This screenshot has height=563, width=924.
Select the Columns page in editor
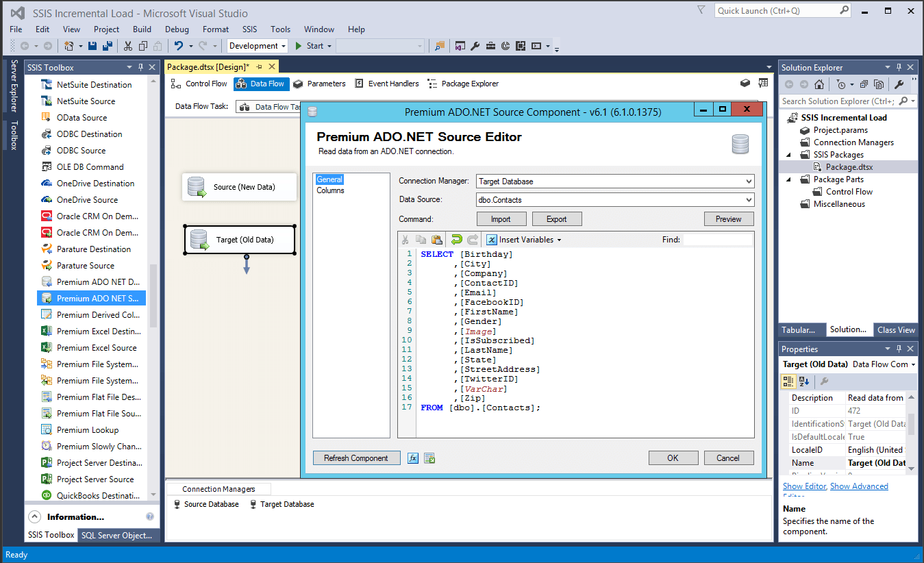click(x=330, y=190)
